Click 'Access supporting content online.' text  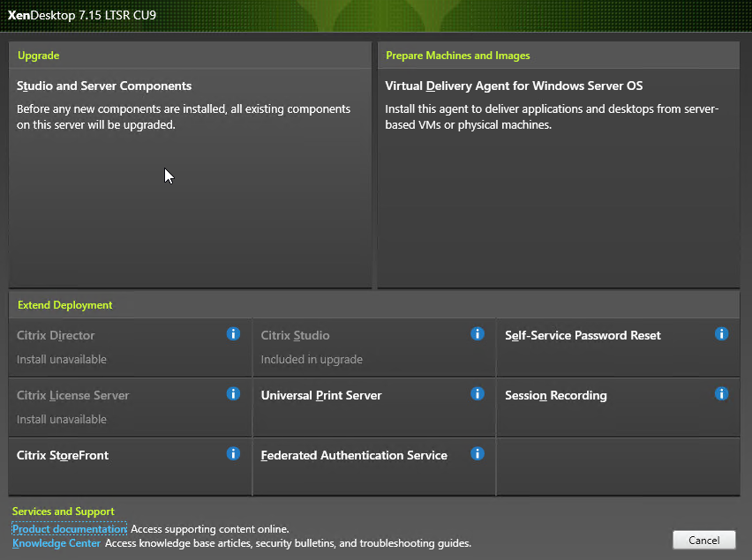210,529
